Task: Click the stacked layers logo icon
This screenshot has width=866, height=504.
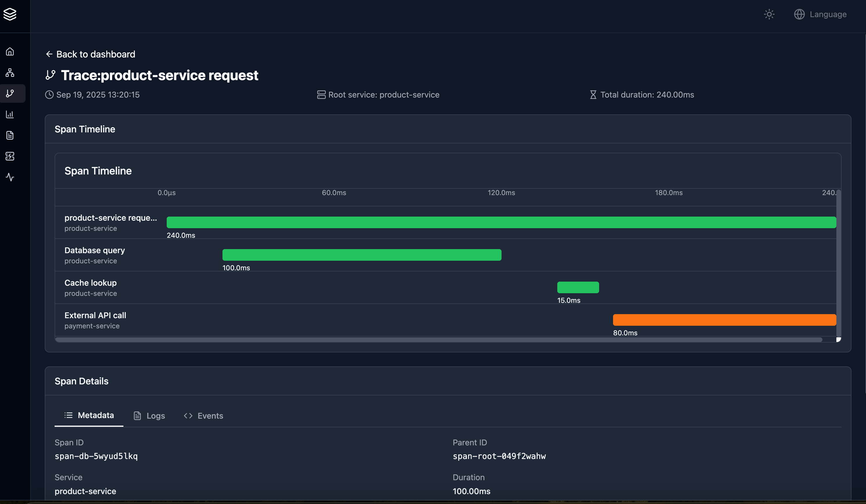Action: [10, 14]
